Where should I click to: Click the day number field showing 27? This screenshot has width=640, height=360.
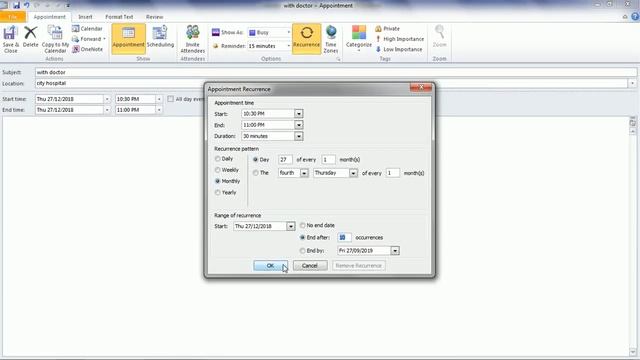285,160
